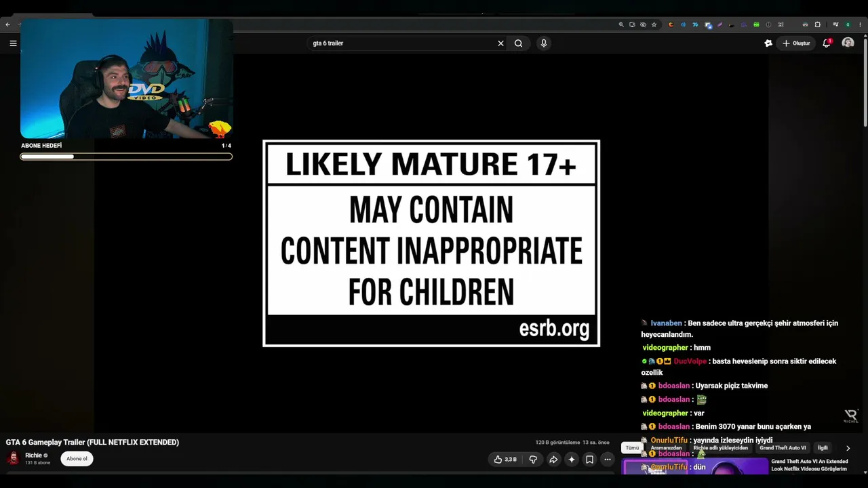The image size is (868, 488).
Task: Click the '120 B görüntüleme' view count
Action: pos(557,443)
